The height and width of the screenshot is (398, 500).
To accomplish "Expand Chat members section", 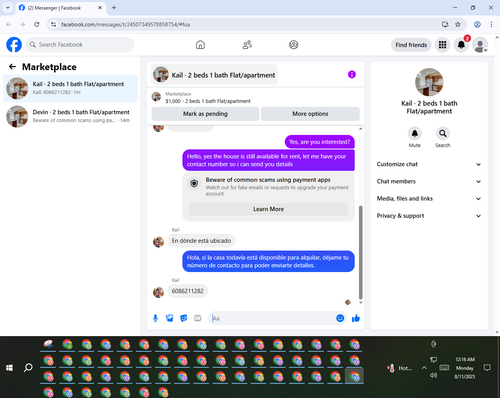I will click(x=429, y=181).
